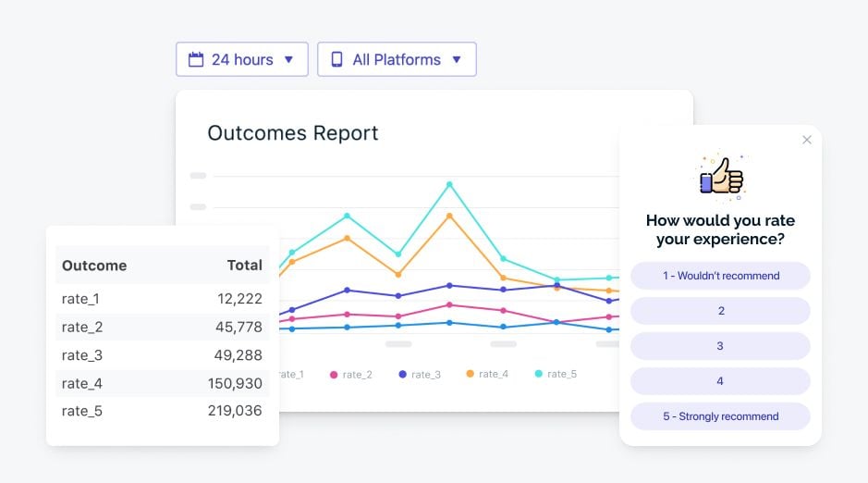Toggle the rate_2 legend dot

334,375
